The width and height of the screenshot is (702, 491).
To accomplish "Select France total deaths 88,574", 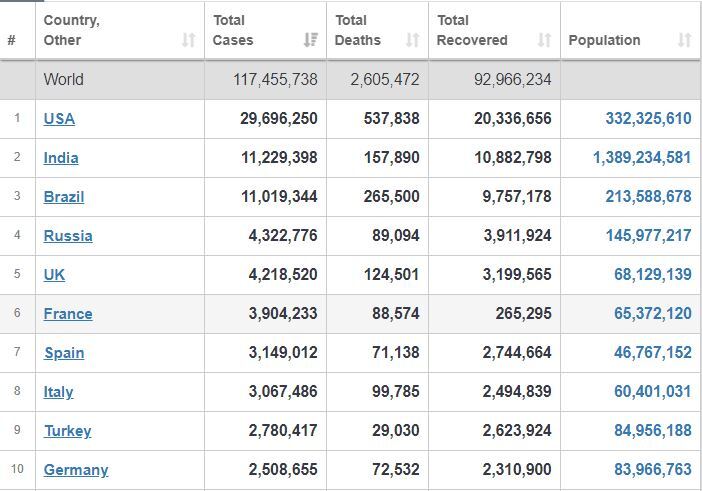I will click(396, 313).
